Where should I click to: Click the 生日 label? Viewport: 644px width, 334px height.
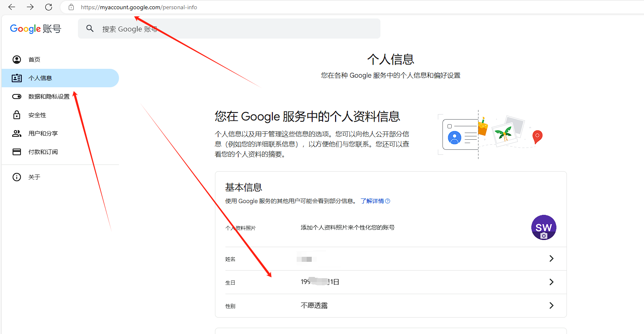(230, 283)
